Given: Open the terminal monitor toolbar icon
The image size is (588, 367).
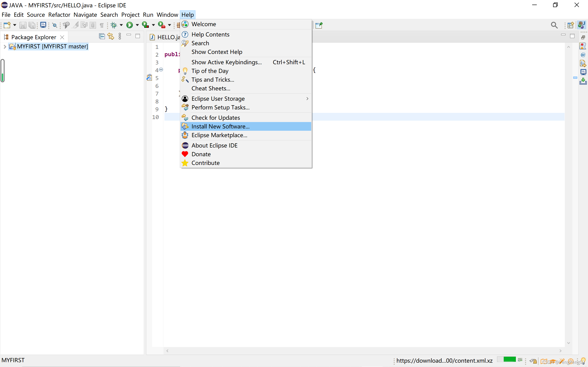Looking at the screenshot, I should click(x=43, y=25).
